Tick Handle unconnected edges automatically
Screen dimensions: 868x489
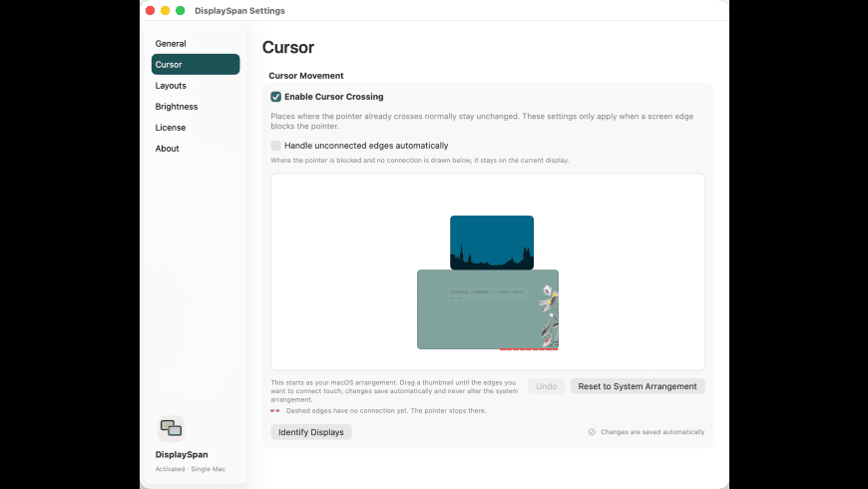point(275,146)
